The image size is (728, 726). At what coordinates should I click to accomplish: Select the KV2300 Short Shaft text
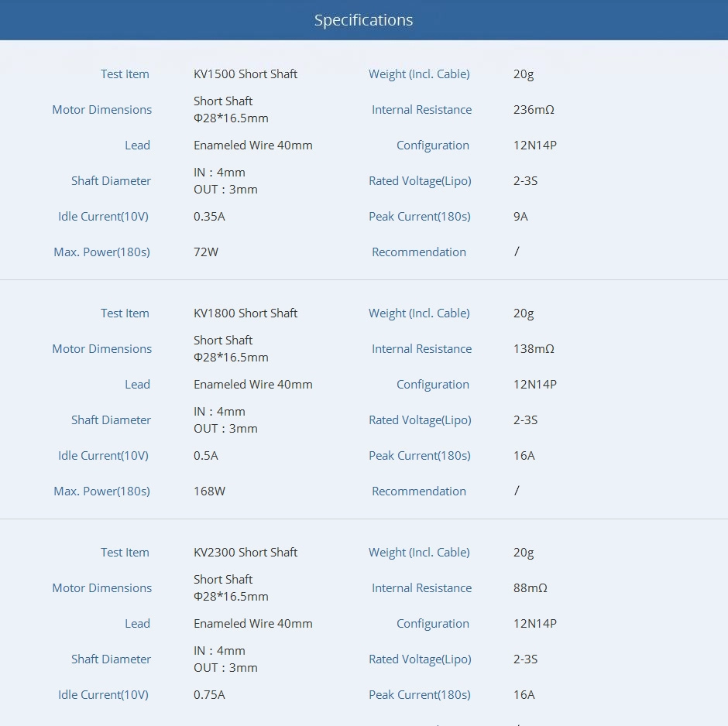[246, 553]
